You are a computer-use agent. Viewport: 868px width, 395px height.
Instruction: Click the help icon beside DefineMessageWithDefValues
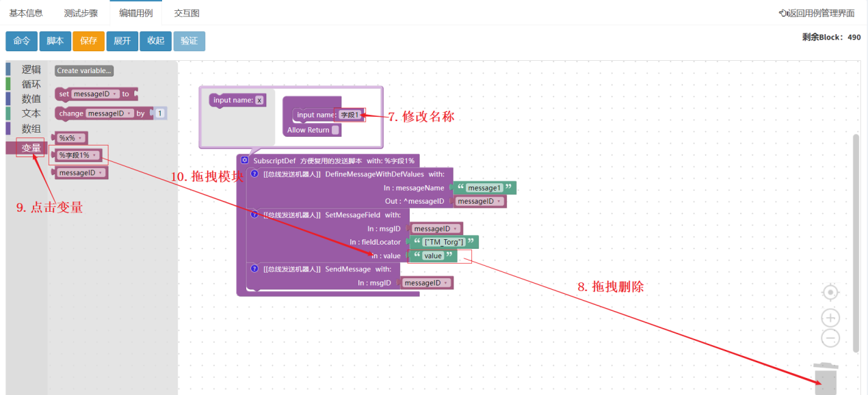[x=254, y=174]
